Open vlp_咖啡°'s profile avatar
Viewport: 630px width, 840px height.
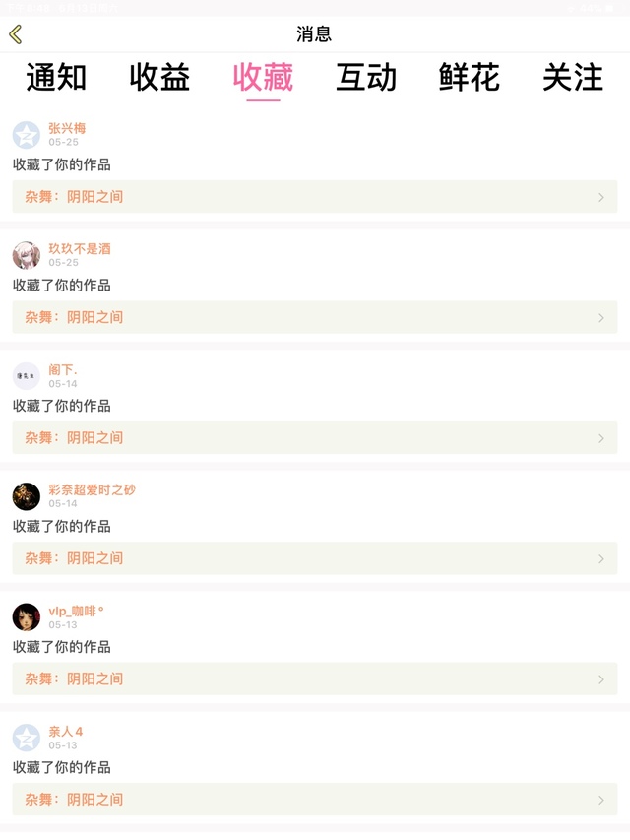pyautogui.click(x=27, y=616)
